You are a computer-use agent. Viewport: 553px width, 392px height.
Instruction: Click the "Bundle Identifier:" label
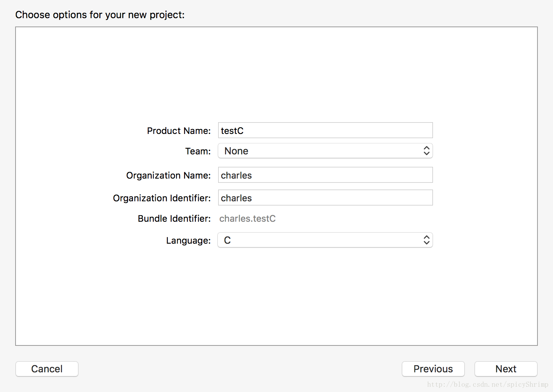(x=174, y=219)
